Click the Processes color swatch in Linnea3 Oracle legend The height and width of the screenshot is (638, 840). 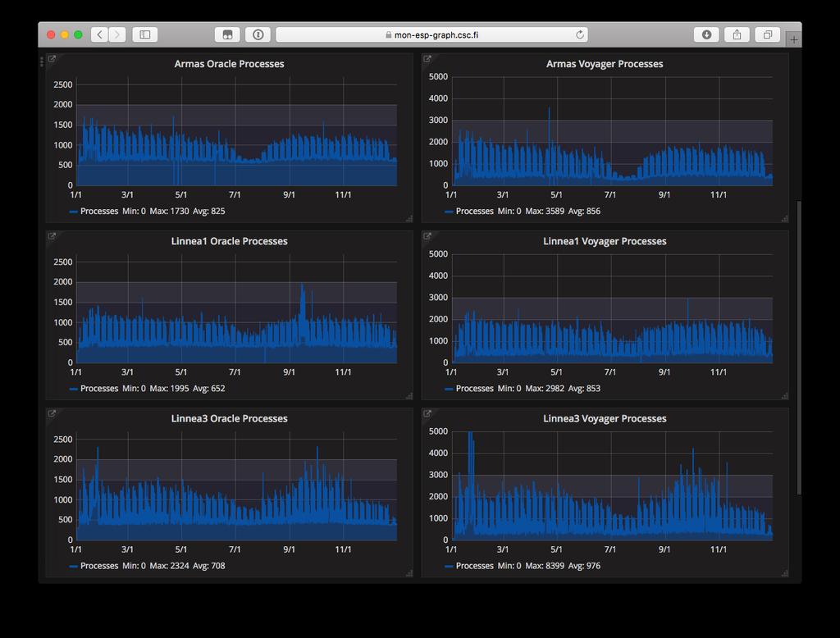pos(73,566)
